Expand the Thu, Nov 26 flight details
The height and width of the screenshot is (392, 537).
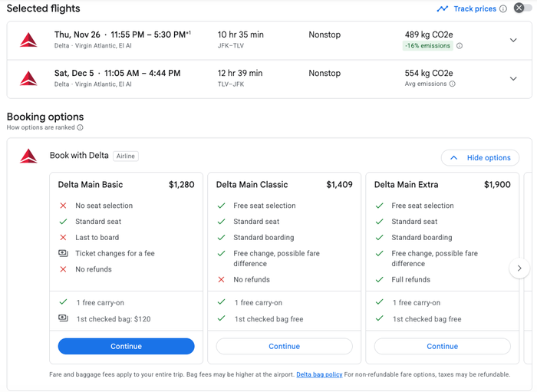(x=513, y=40)
